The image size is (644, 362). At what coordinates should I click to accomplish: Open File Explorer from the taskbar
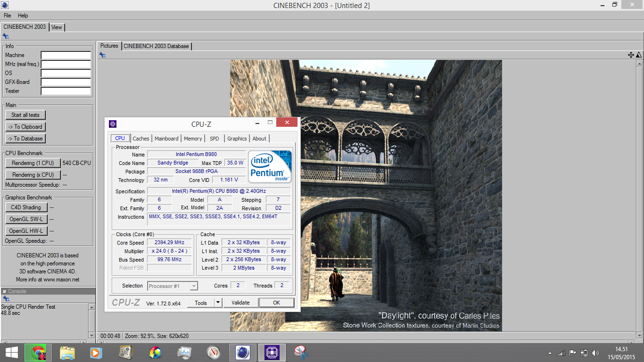tap(67, 352)
